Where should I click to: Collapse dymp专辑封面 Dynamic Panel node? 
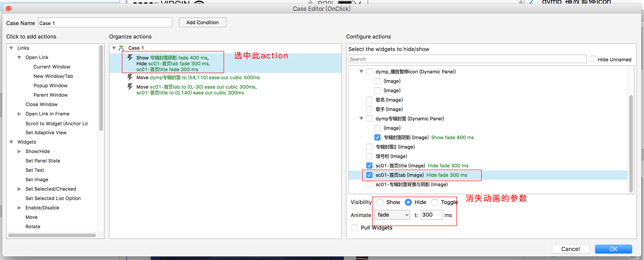pyautogui.click(x=361, y=118)
